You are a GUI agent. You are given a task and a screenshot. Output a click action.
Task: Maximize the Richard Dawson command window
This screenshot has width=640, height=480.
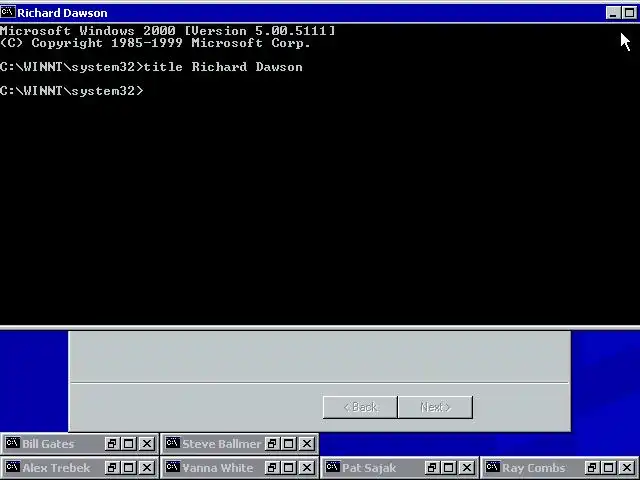point(629,13)
